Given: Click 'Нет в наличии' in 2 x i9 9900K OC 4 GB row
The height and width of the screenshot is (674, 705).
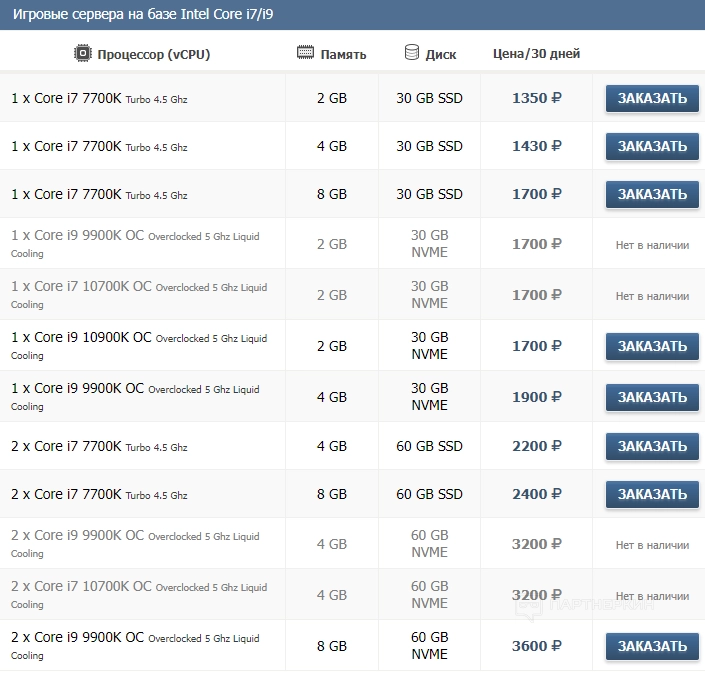Looking at the screenshot, I should tap(652, 545).
